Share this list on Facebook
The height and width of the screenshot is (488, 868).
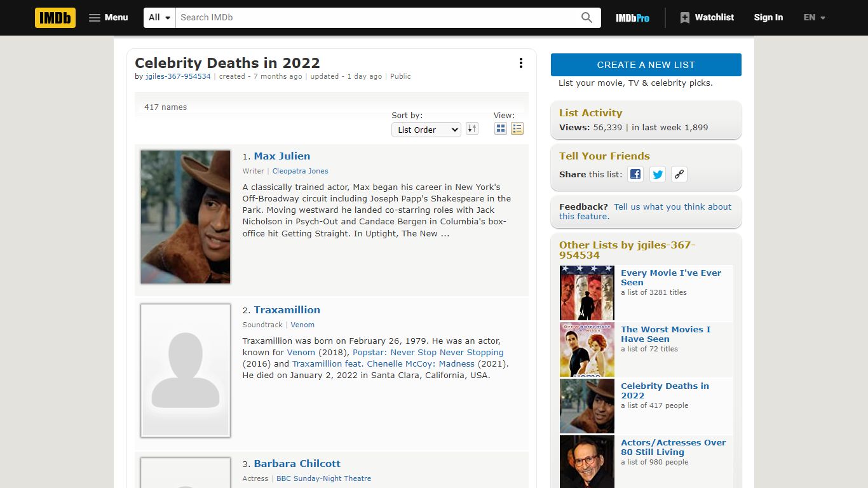635,174
